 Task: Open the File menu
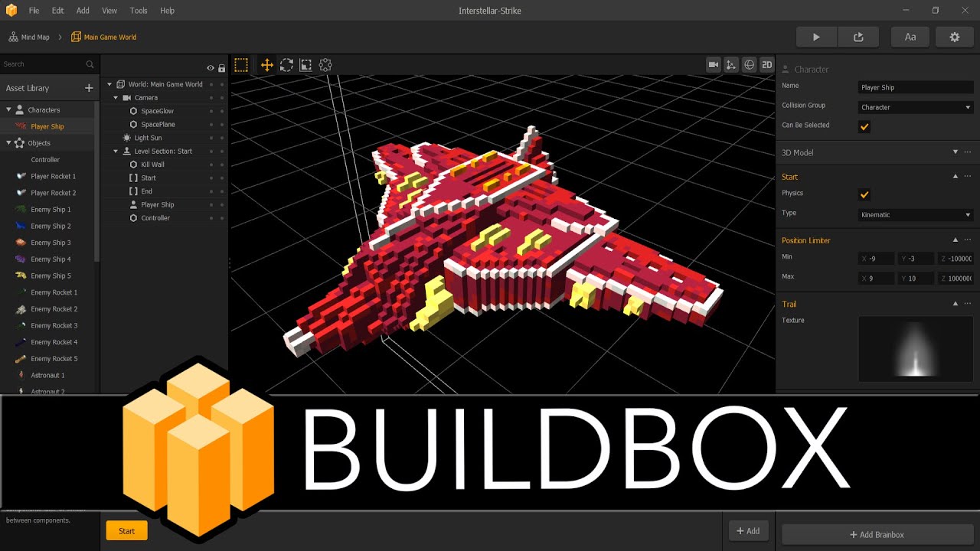click(34, 11)
